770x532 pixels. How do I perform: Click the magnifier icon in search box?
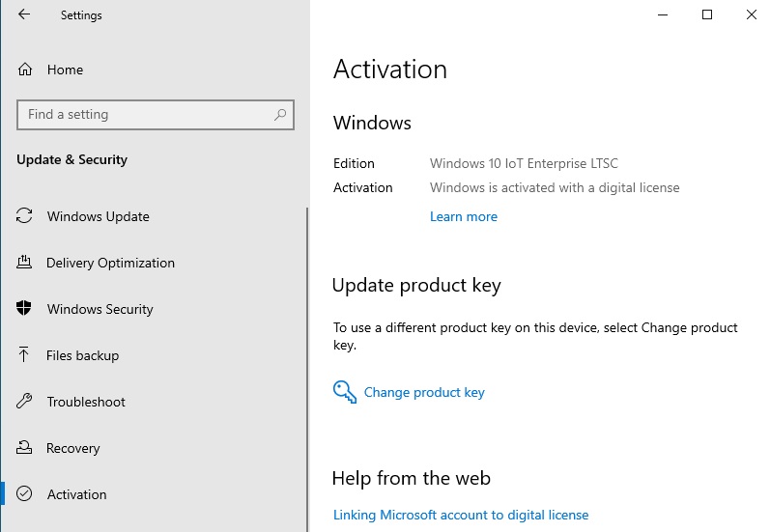pos(280,114)
